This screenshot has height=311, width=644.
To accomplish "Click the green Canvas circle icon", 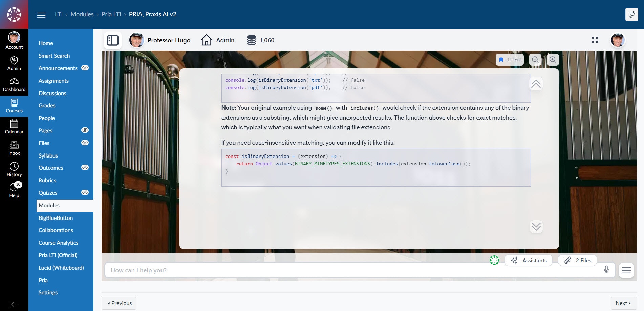I will [494, 260].
